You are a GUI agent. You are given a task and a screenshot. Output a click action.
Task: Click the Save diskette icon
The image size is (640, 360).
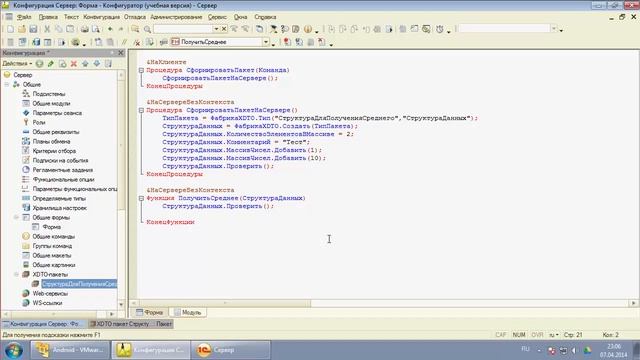[33, 29]
